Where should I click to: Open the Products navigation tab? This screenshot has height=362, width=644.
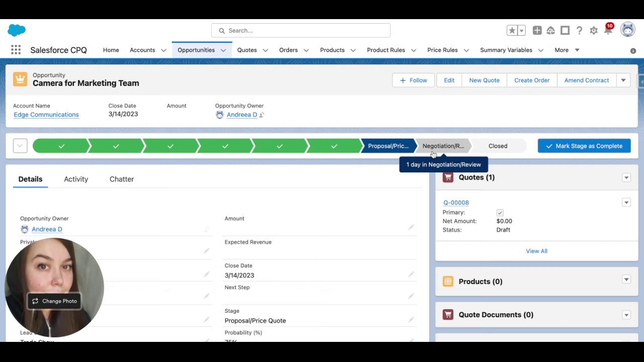(x=332, y=50)
